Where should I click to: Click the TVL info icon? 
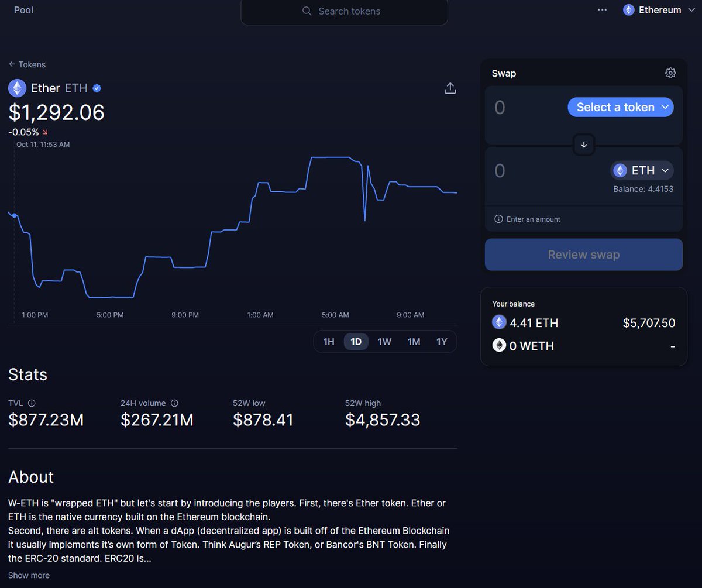pos(32,403)
